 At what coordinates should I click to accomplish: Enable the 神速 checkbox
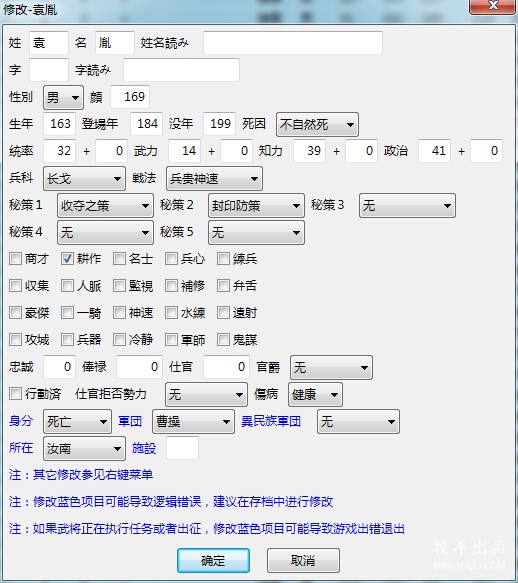click(x=119, y=312)
